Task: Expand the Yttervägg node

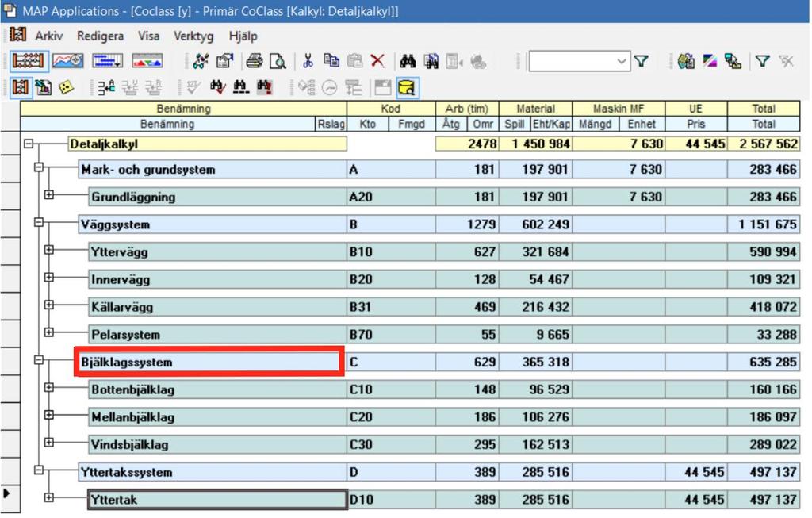Action: pyautogui.click(x=48, y=250)
